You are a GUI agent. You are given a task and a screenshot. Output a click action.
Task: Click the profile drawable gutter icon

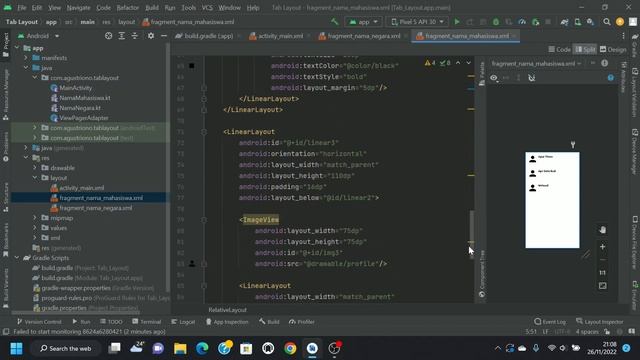pos(192,264)
